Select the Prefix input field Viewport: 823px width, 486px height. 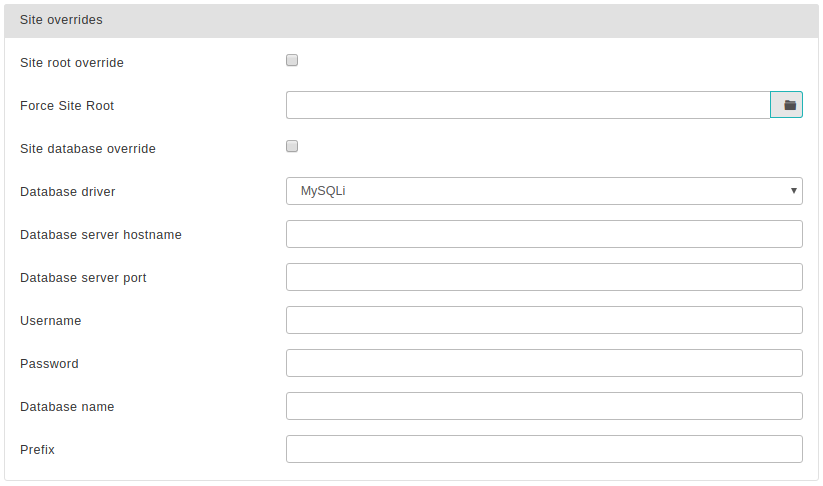[543, 449]
